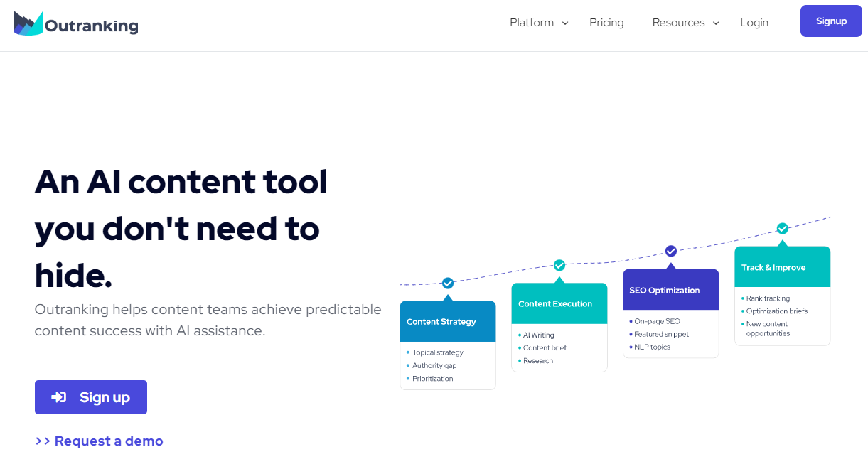Open the Platform menu

(x=532, y=23)
